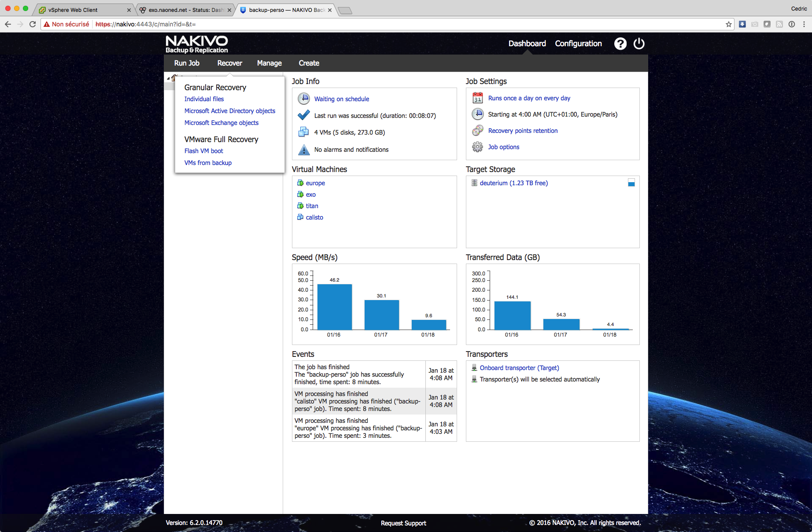The height and width of the screenshot is (532, 812).
Task: Bookmark this page with the star icon
Action: point(728,24)
